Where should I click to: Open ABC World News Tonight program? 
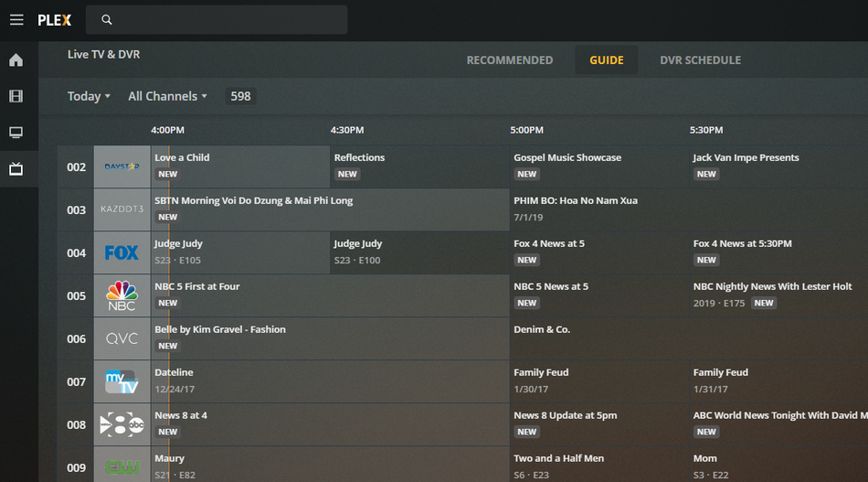tap(778, 424)
